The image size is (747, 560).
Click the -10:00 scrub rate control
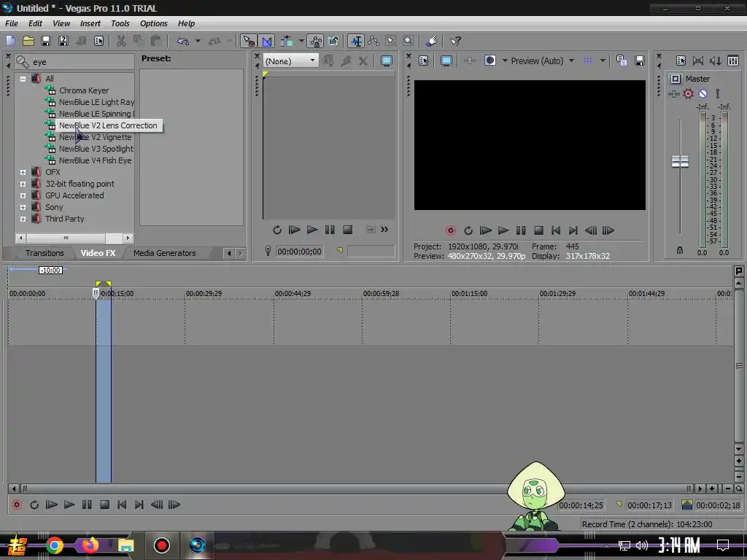tap(50, 270)
